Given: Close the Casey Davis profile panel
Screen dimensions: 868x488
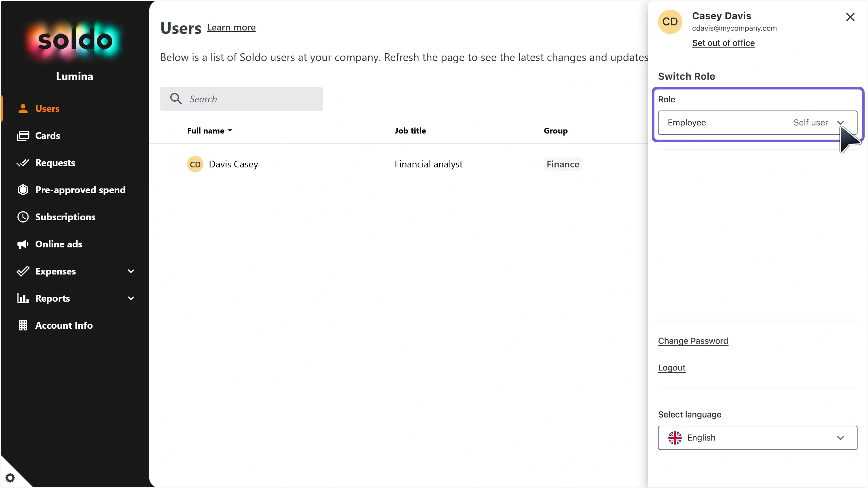Looking at the screenshot, I should 850,17.
